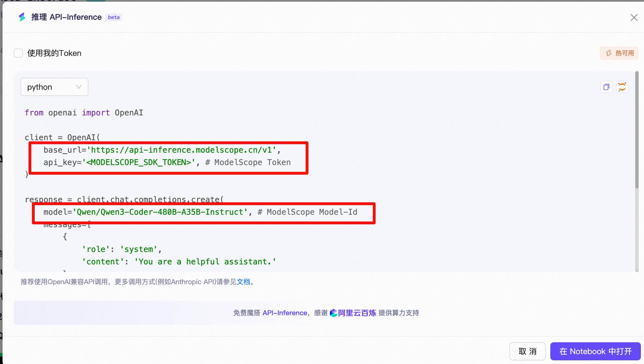Click the 推理 API-Inference dialog title
The image size is (644, 364).
[66, 17]
